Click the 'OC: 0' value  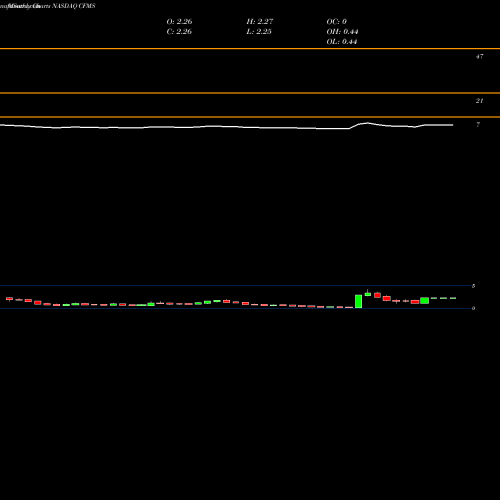coord(337,22)
